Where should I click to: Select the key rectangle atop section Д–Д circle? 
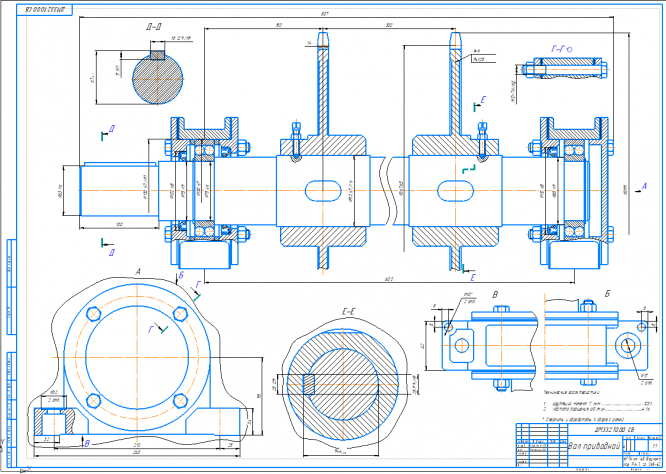(x=158, y=55)
